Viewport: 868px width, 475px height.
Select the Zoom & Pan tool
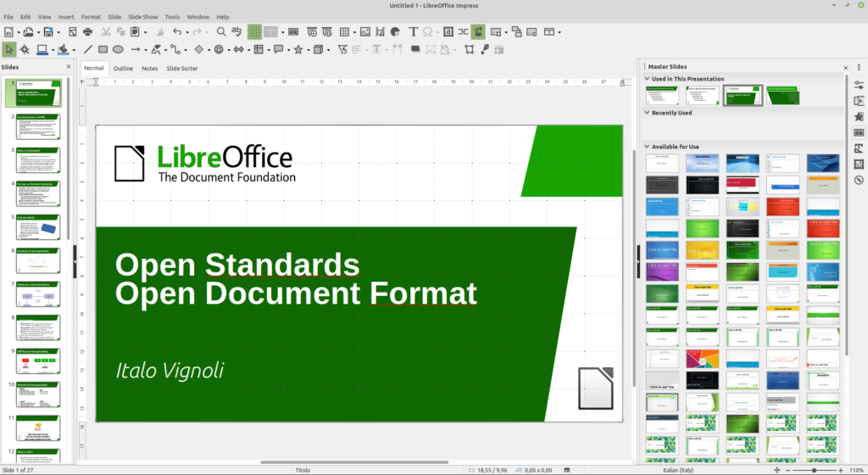tap(25, 50)
